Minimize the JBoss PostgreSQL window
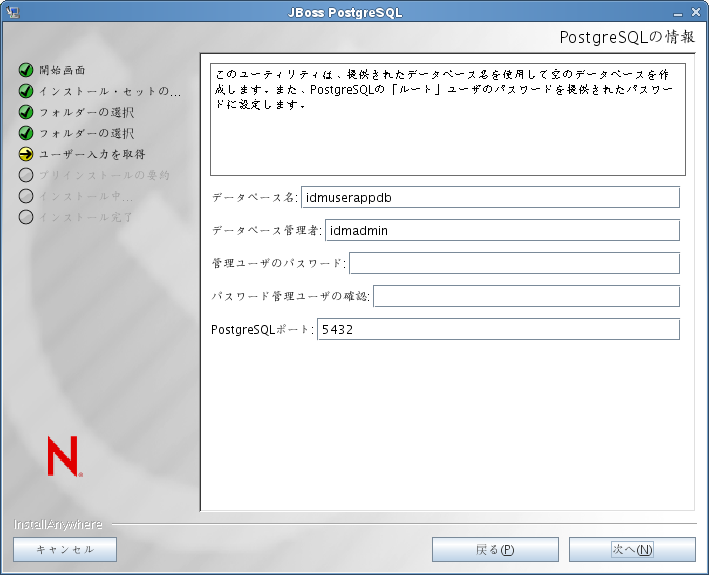The height and width of the screenshot is (575, 709). point(677,14)
